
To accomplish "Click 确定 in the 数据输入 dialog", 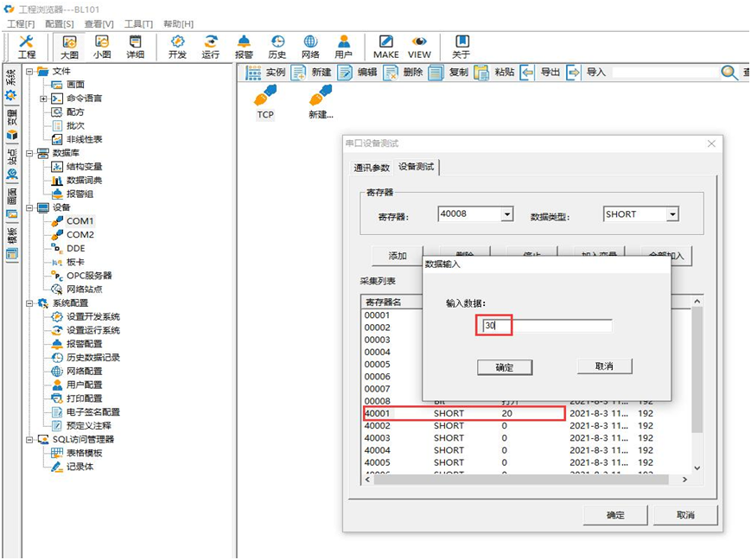I will pos(505,367).
